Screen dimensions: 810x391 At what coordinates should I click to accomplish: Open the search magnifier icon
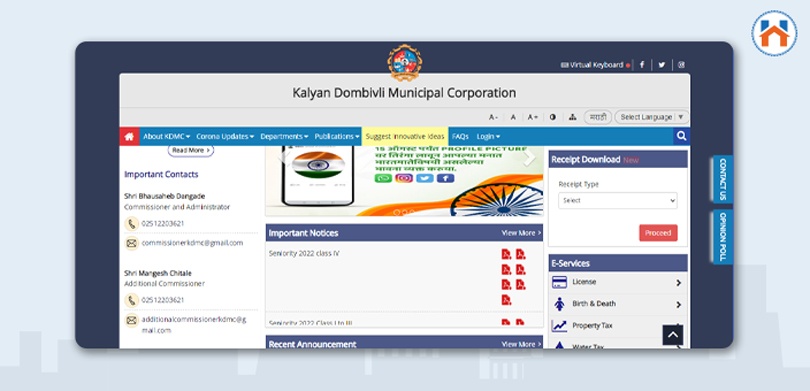coord(681,136)
